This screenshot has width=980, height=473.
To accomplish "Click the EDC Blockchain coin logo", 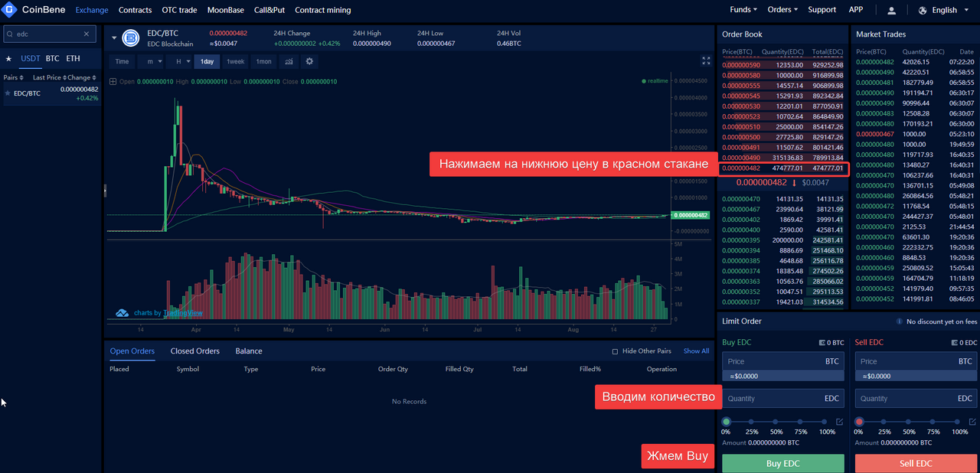I will click(131, 38).
